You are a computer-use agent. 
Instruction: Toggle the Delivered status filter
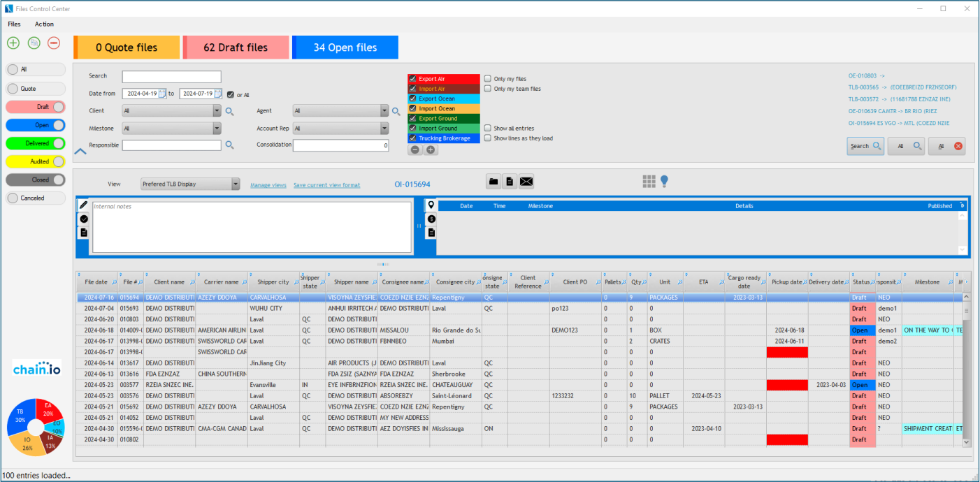tap(36, 143)
